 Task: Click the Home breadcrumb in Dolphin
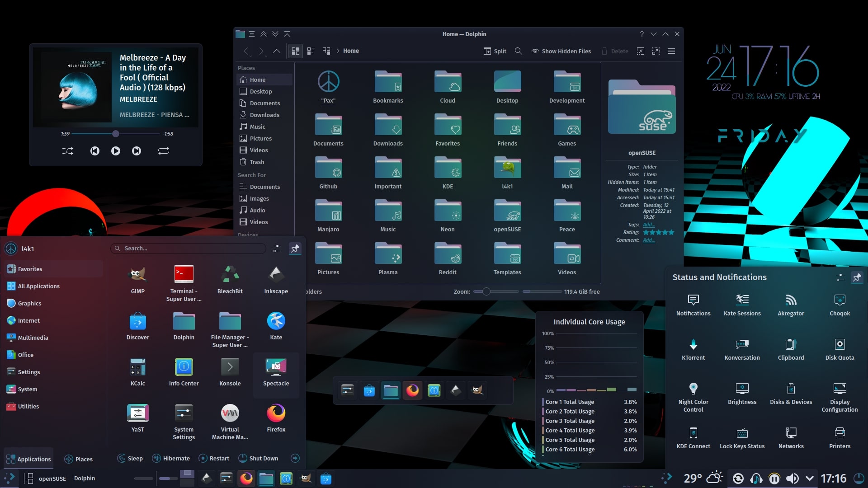[x=351, y=51]
